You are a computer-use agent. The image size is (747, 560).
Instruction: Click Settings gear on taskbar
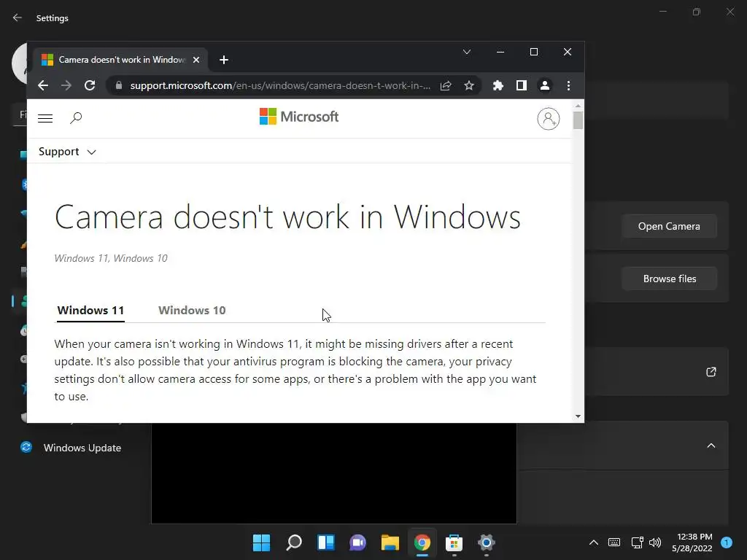[x=487, y=542]
